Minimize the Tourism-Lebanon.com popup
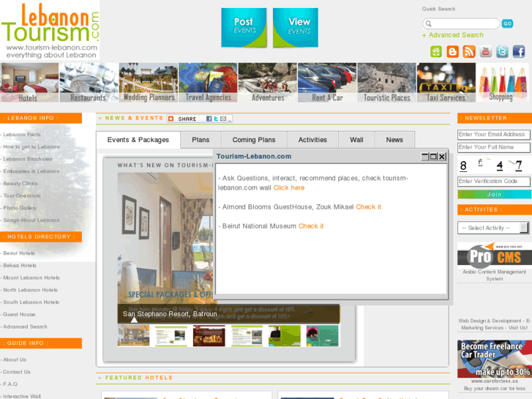 [x=425, y=157]
